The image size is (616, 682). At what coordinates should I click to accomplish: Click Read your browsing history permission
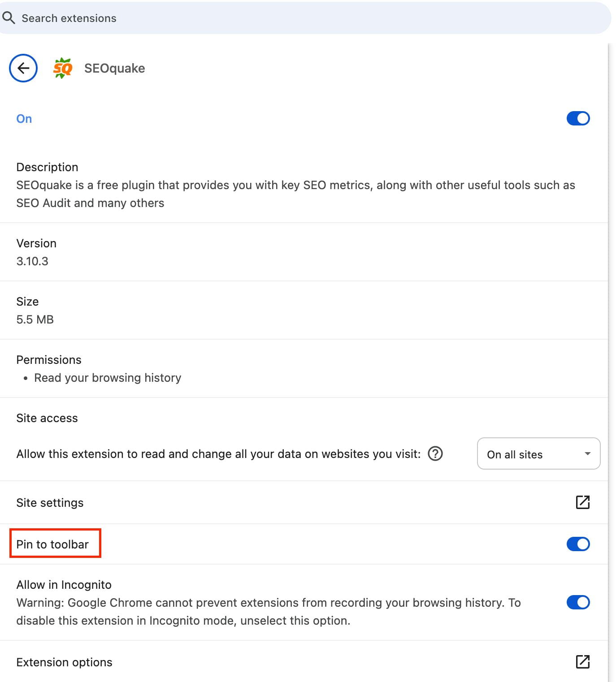click(108, 378)
